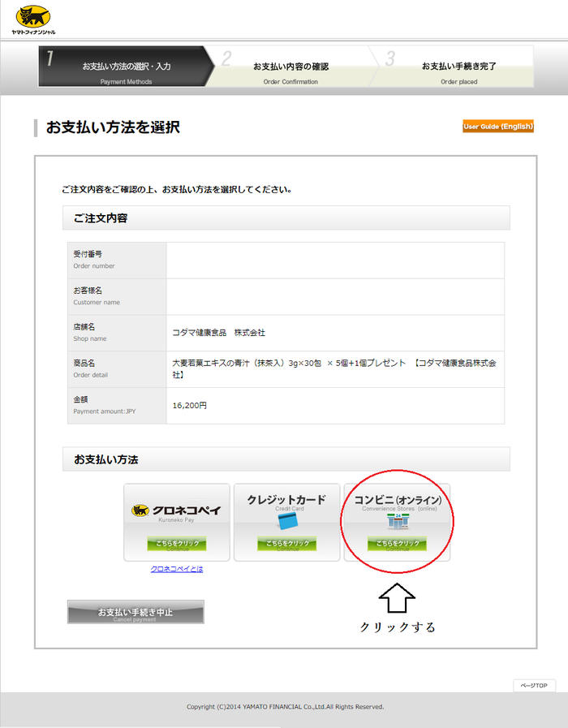Click the ご注文内容をご確認の上 instruction text

coord(177,189)
